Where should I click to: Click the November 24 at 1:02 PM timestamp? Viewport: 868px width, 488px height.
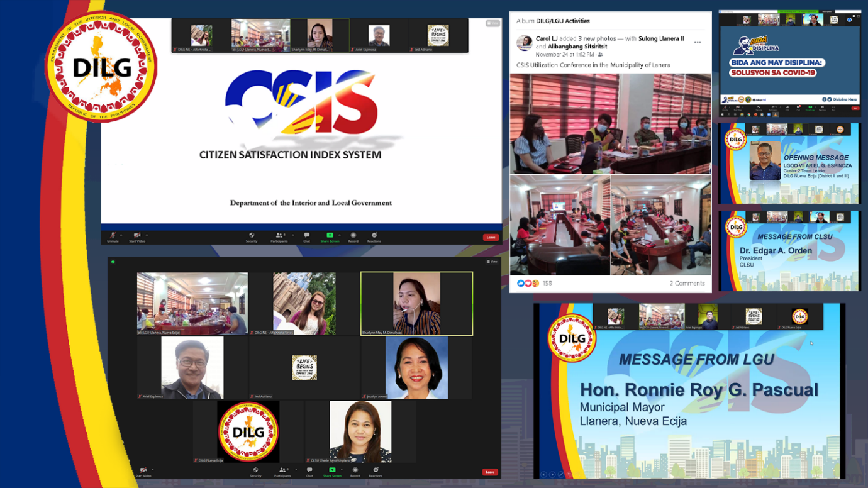(565, 55)
